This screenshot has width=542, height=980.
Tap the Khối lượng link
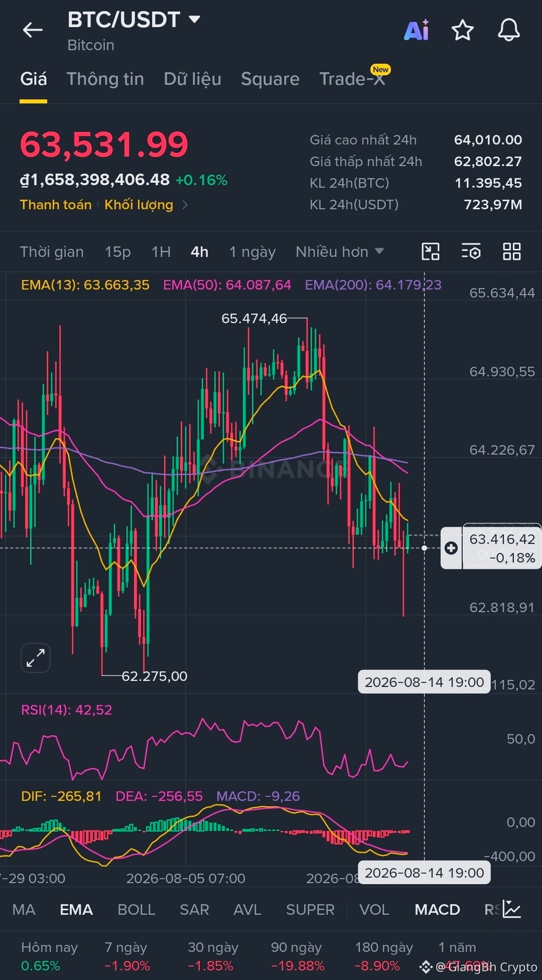point(139,205)
